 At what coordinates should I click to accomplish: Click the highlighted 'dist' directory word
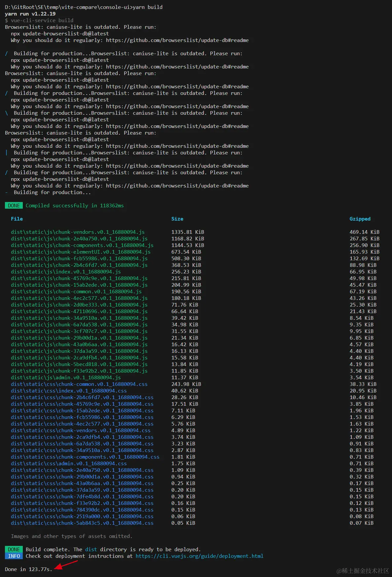[91, 550]
